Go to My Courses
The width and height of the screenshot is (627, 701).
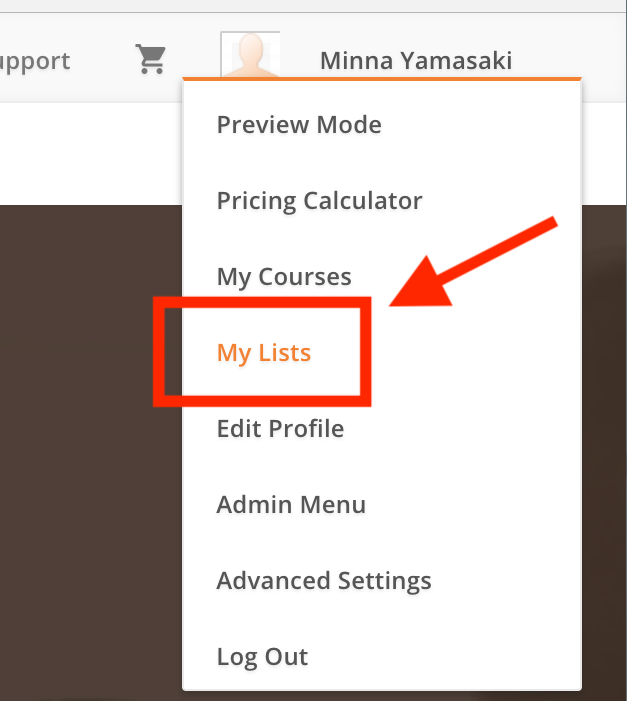284,277
